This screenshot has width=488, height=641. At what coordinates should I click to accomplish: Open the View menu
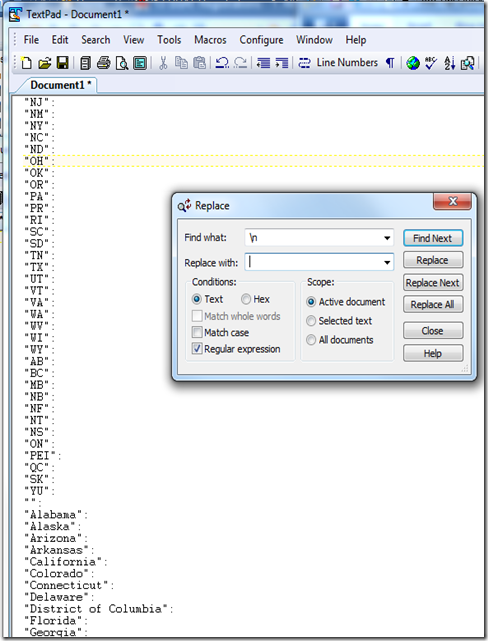134,40
